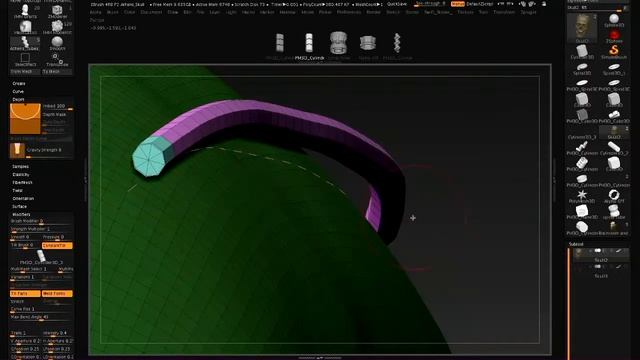Collapse the Depth section

[x=18, y=99]
